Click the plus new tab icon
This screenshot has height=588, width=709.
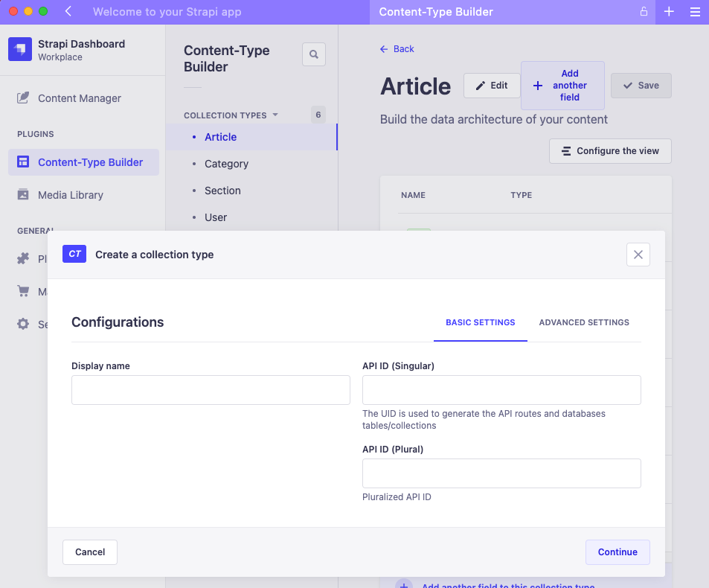(x=669, y=12)
